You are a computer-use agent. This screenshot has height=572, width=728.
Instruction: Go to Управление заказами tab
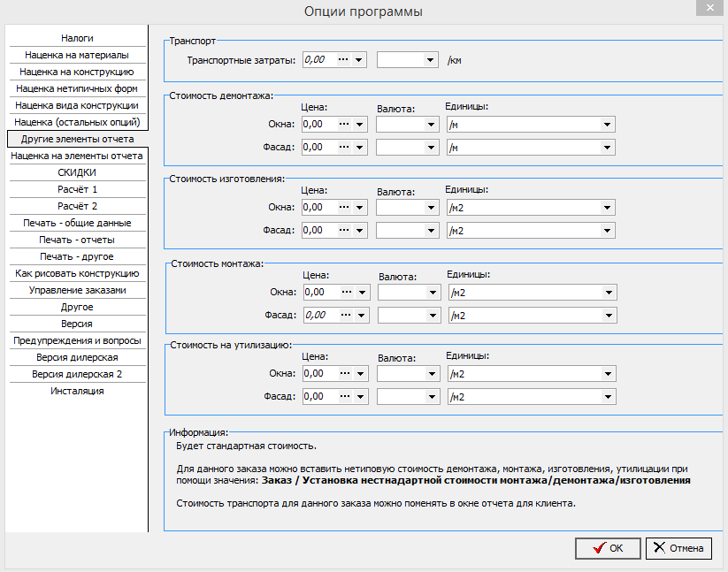point(77,290)
